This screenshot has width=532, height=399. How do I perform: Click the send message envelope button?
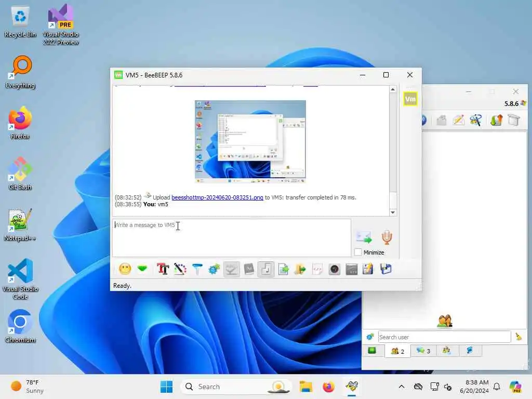pyautogui.click(x=364, y=237)
